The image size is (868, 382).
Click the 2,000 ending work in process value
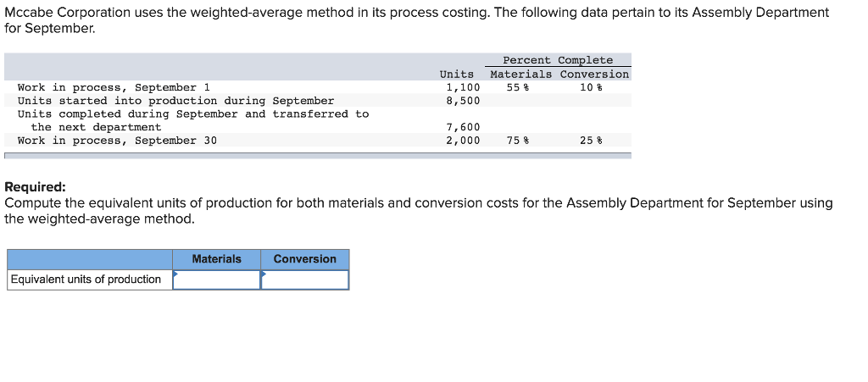[x=463, y=141]
